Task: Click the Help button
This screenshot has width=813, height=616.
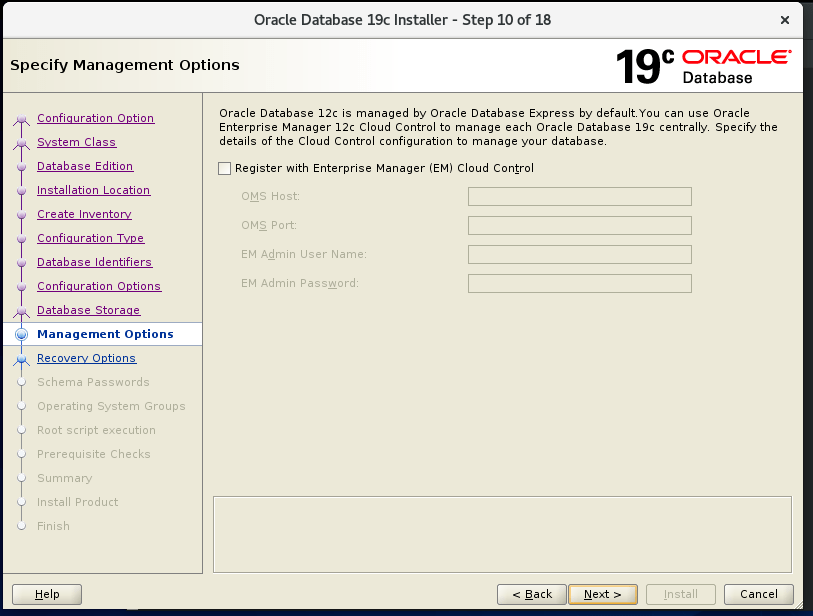Action: 47,594
